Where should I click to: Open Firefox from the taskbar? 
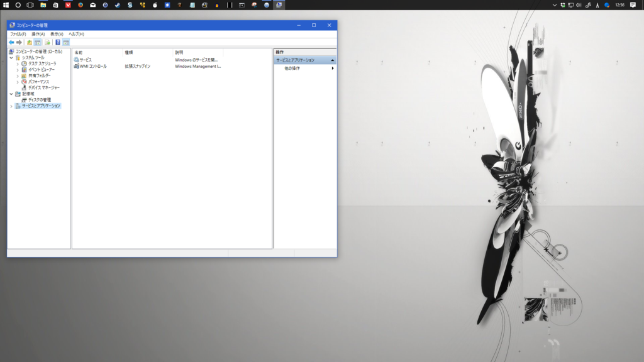click(80, 5)
